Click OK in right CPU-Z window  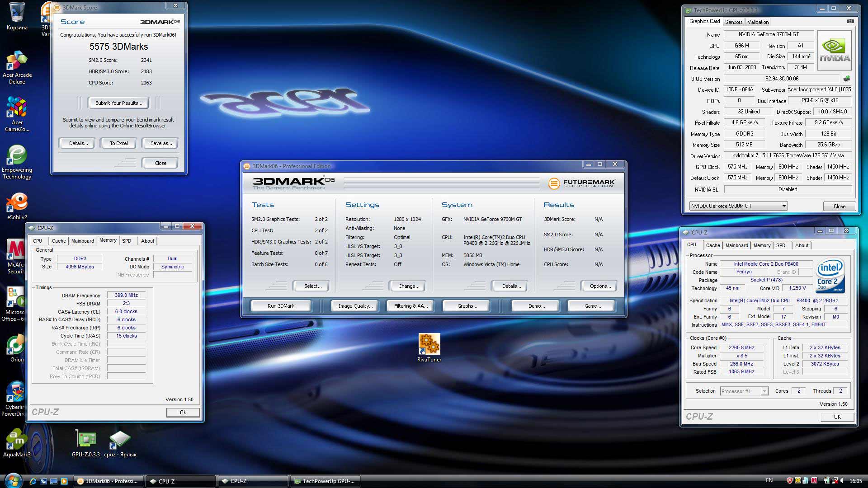point(837,417)
